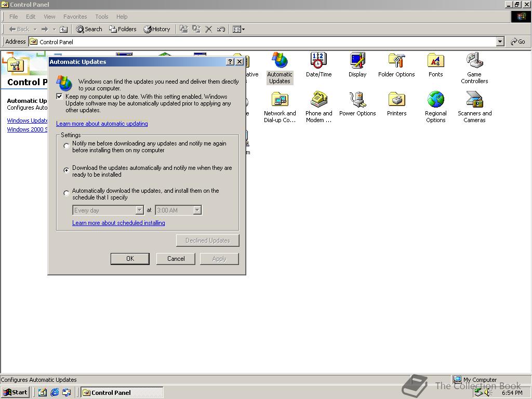Click the Up folder toolbar icon

click(63, 29)
